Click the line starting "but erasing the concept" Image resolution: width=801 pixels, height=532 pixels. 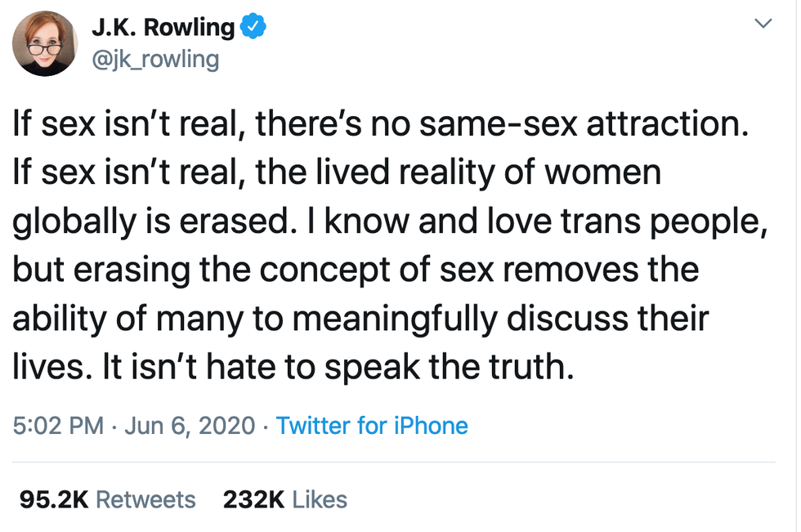coord(355,270)
